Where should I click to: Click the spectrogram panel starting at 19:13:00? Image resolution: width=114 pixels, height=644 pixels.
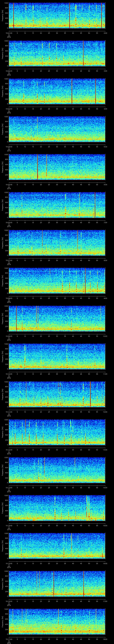(x=57, y=470)
